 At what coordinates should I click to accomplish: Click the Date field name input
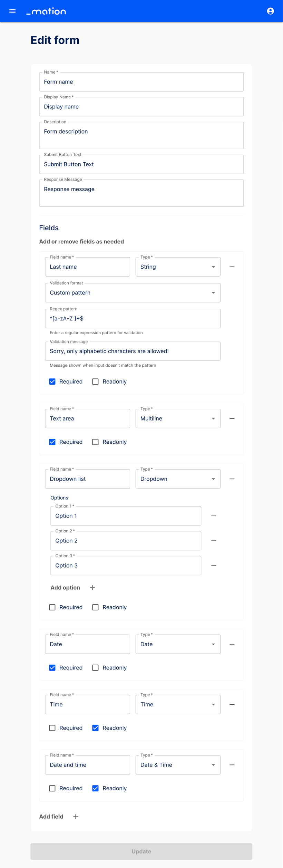pyautogui.click(x=88, y=644)
